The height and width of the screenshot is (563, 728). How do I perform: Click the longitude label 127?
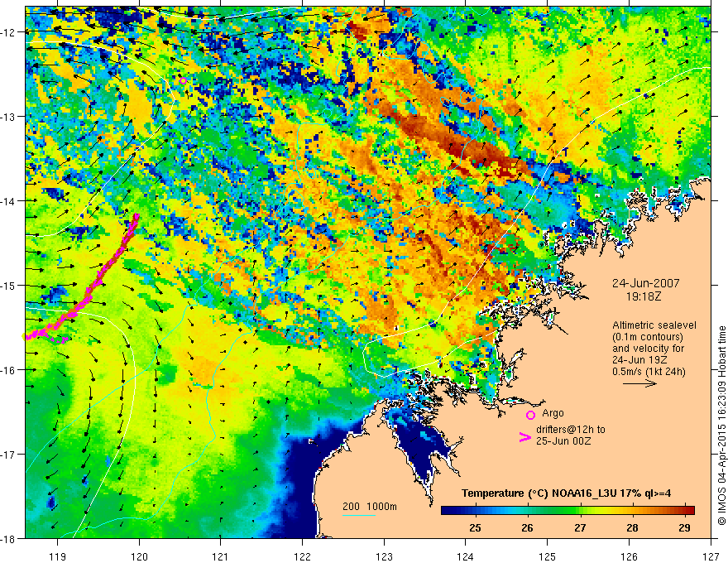[711, 556]
